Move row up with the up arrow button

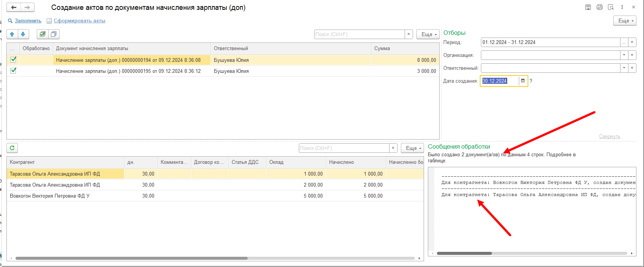[x=12, y=34]
